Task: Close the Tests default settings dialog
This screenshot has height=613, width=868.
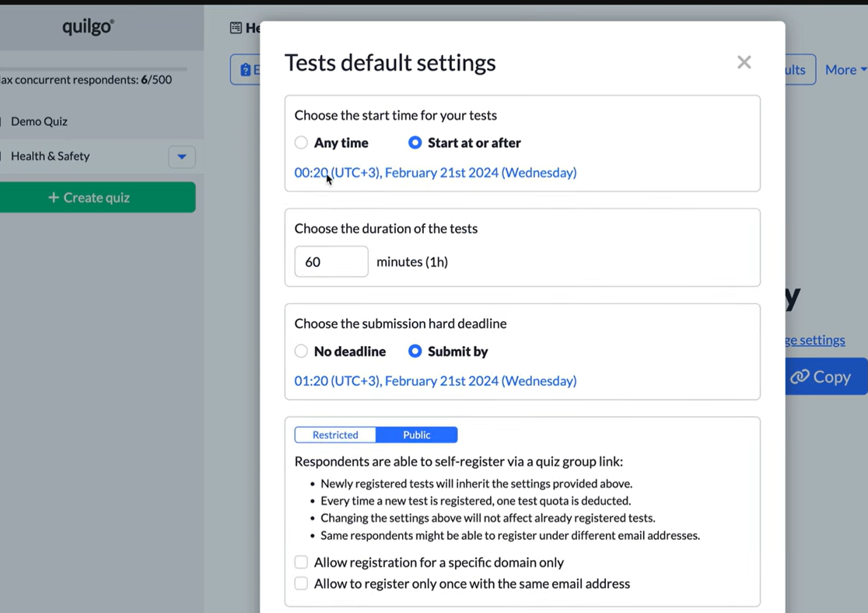Action: [x=744, y=62]
